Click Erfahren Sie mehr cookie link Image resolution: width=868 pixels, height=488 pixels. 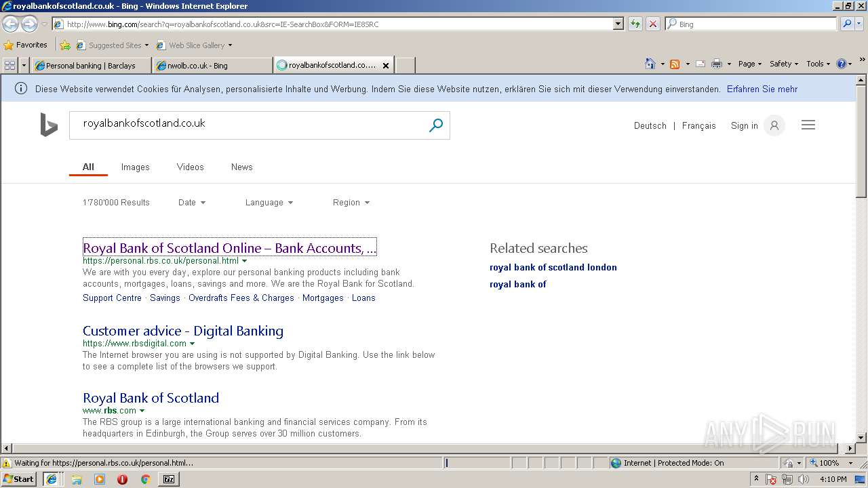[762, 89]
